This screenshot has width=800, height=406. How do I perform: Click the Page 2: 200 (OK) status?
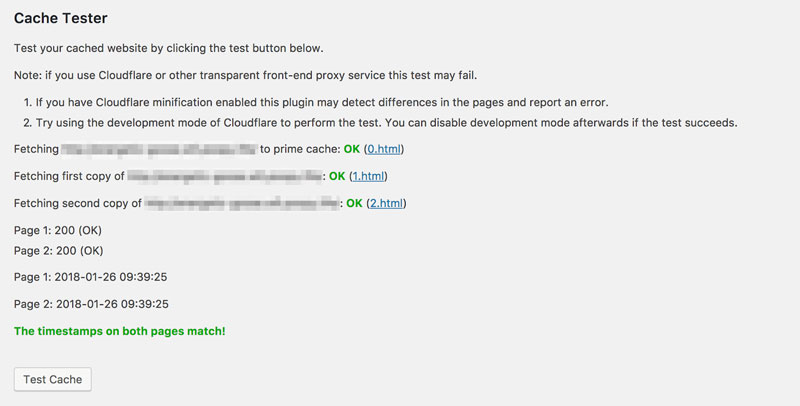pos(59,250)
